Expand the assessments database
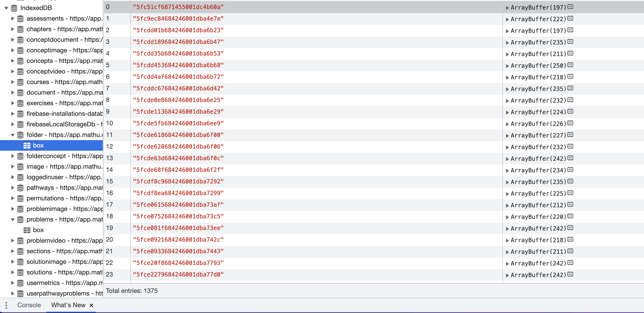 coord(12,19)
